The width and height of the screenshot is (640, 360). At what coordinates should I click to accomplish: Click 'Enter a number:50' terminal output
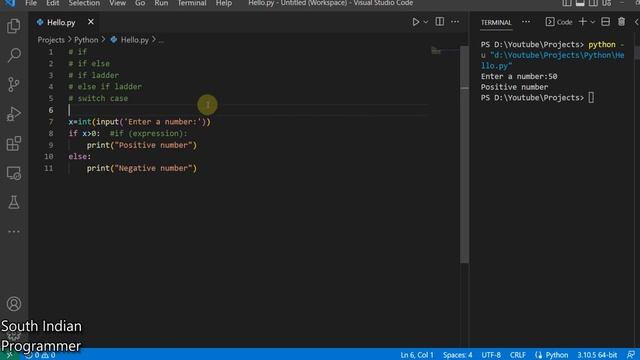519,76
